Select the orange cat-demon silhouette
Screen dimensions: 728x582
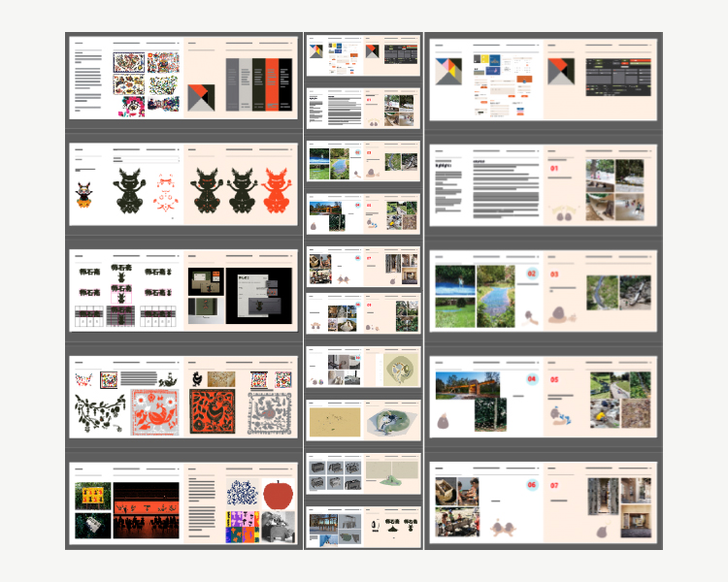point(276,190)
